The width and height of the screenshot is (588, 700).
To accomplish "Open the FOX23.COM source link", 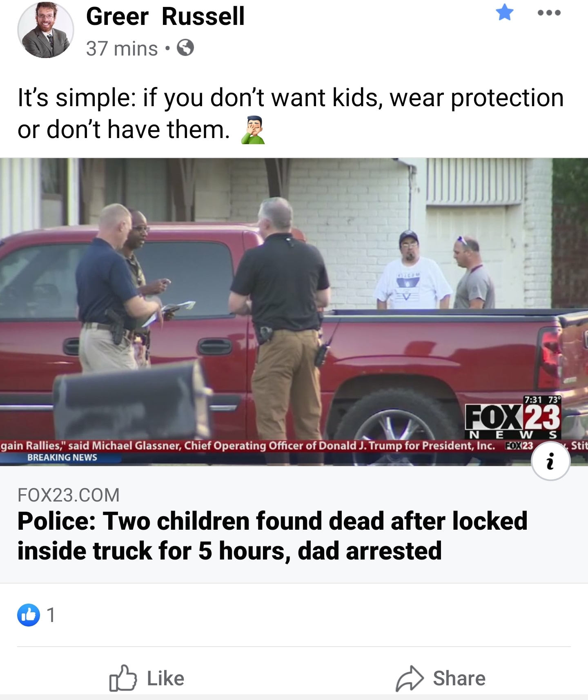I will coord(69,495).
